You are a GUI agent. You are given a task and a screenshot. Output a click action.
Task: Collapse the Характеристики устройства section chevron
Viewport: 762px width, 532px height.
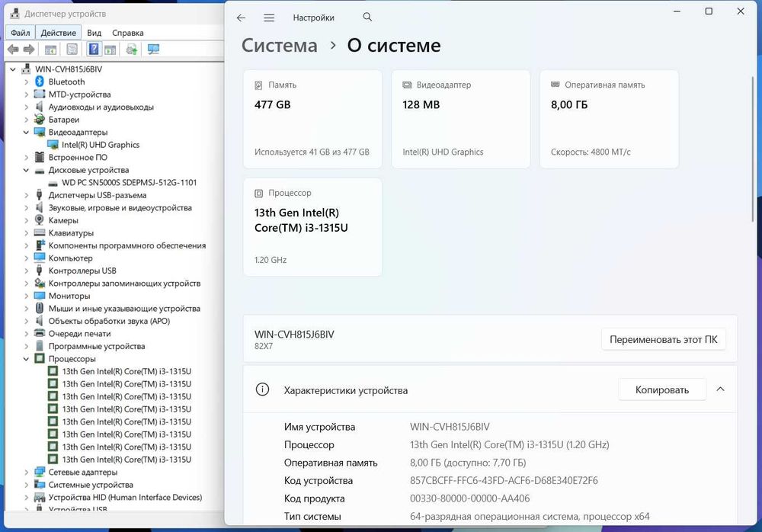click(720, 389)
